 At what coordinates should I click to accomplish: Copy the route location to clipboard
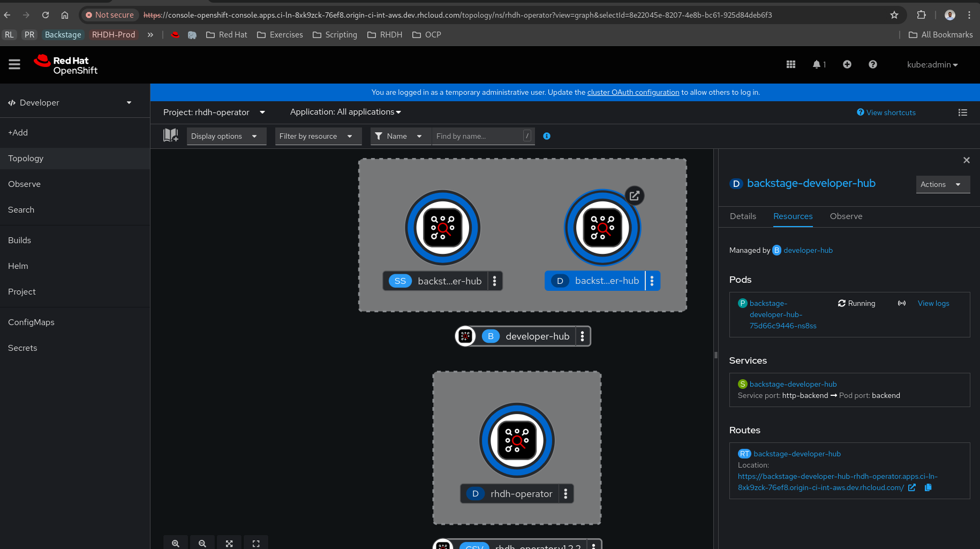[x=928, y=487]
